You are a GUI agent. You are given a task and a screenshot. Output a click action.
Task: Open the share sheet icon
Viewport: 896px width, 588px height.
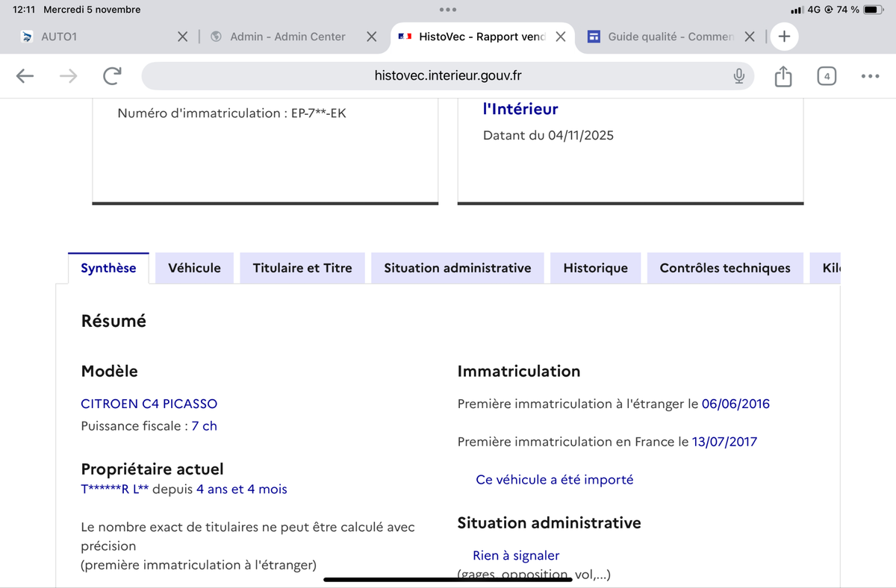coord(783,76)
